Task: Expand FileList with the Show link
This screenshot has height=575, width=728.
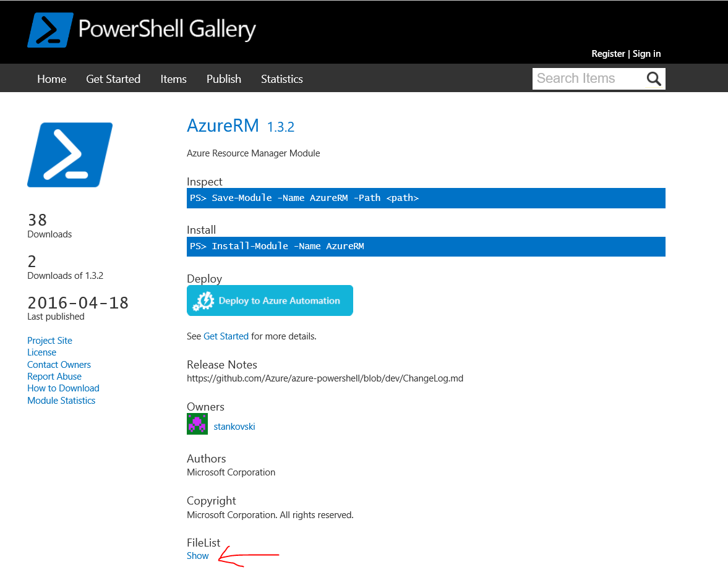Action: coord(197,555)
